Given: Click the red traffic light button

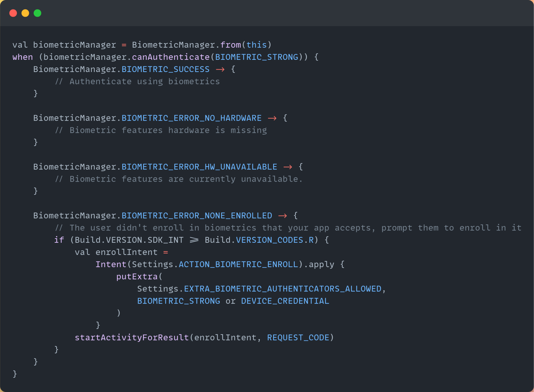Looking at the screenshot, I should (x=13, y=13).
